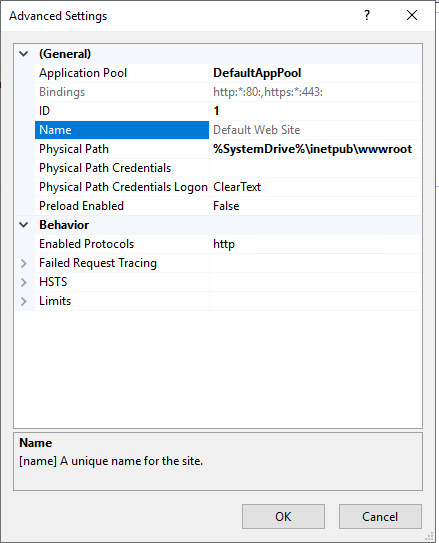Open the ClearText logon type value
Viewport: 439px width, 543px height.
click(315, 187)
